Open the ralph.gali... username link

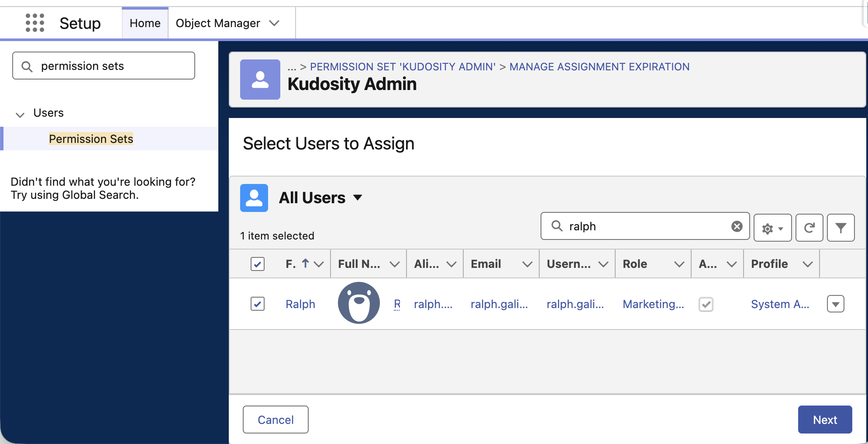click(x=575, y=304)
